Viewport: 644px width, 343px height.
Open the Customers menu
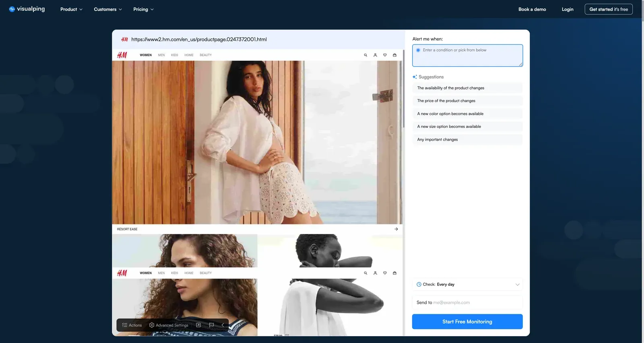107,9
